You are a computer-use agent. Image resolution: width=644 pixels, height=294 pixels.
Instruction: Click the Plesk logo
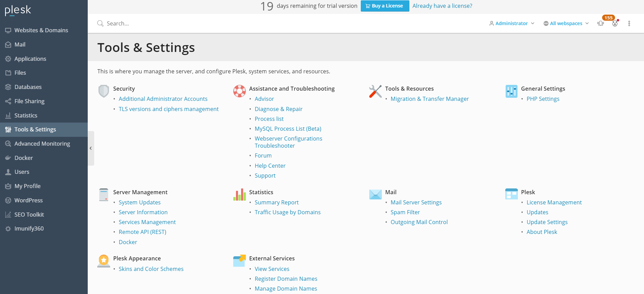click(x=18, y=10)
